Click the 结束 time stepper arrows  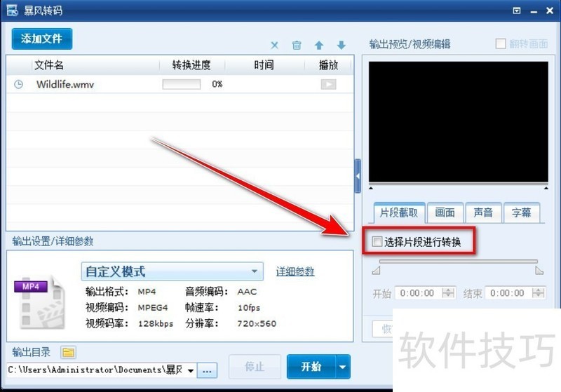[x=538, y=293]
